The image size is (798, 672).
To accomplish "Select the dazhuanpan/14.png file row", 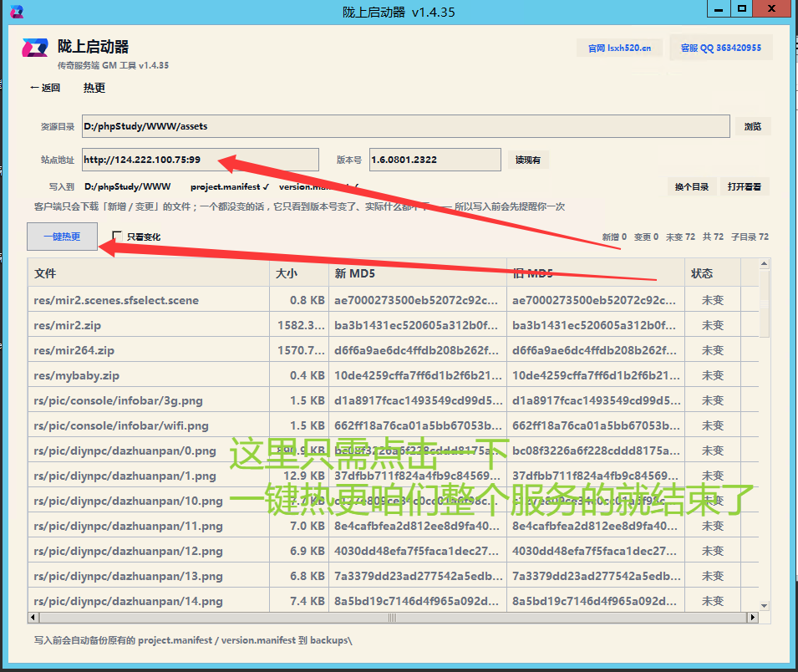I will pos(393,601).
